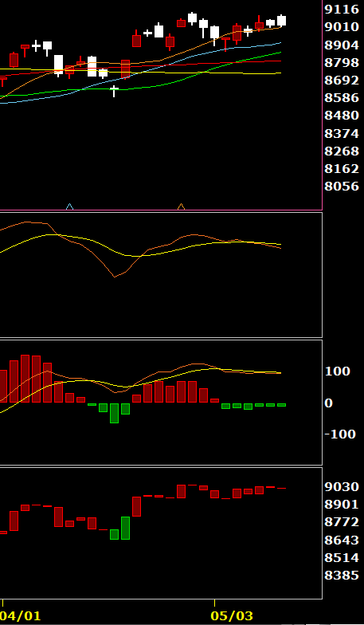This screenshot has width=364, height=625.
Task: Click the 8056 price level label
Action: point(342,187)
